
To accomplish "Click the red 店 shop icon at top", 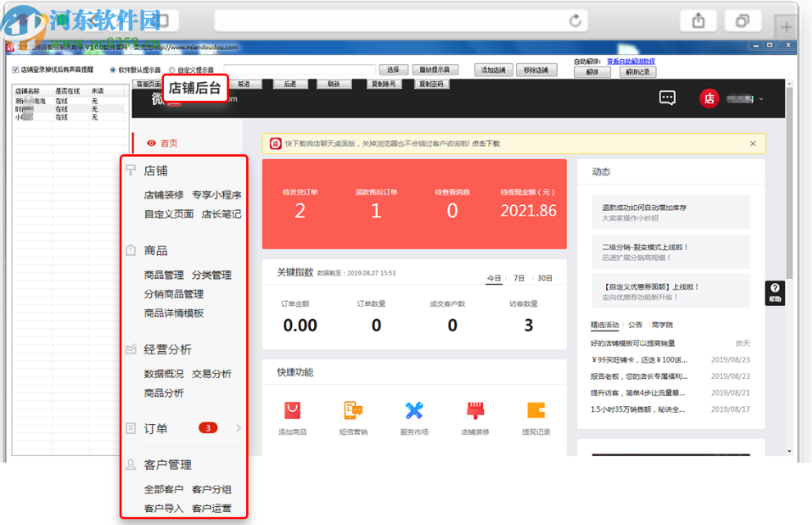I will click(708, 98).
